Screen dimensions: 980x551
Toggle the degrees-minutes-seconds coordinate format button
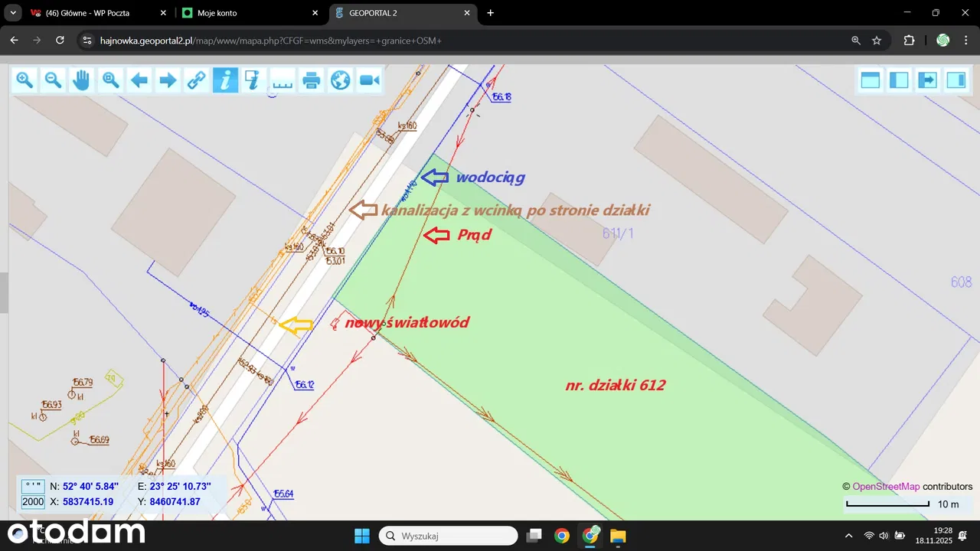(33, 486)
